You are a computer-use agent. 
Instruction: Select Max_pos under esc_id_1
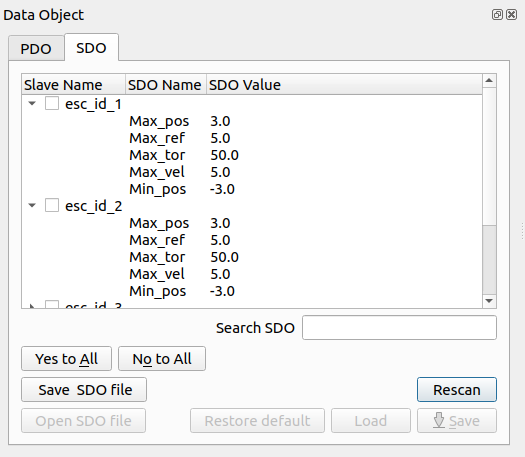[159, 122]
